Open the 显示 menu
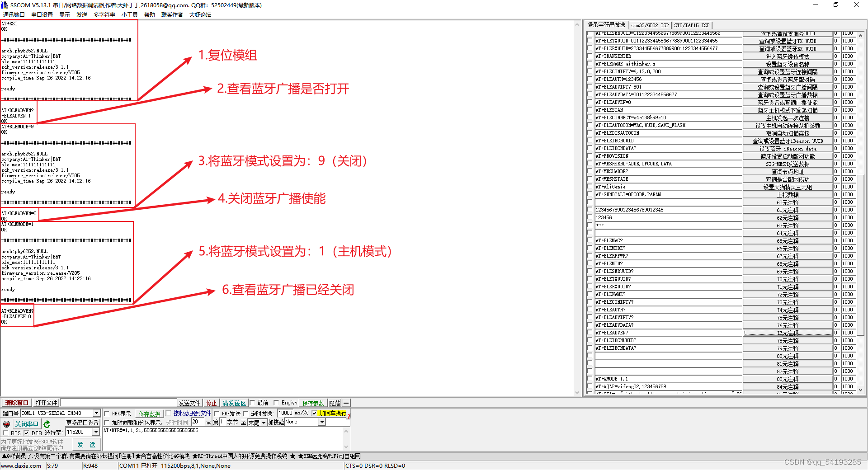The image size is (868, 470). (65, 14)
